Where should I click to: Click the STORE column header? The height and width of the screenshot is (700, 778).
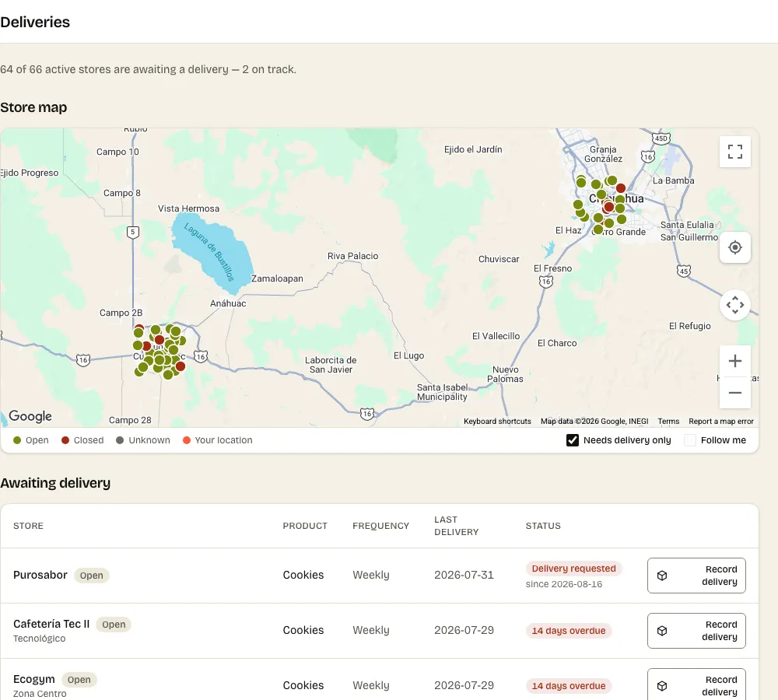(x=28, y=526)
